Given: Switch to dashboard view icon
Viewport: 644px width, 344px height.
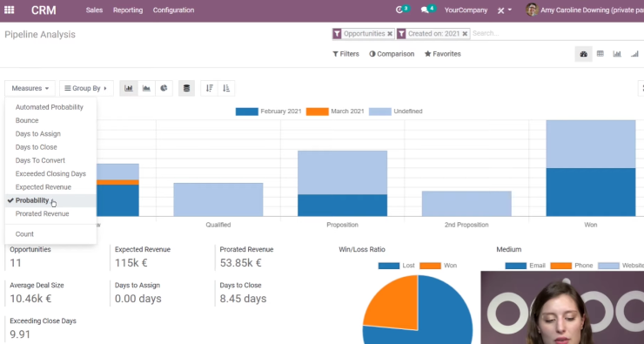Looking at the screenshot, I should (x=584, y=54).
